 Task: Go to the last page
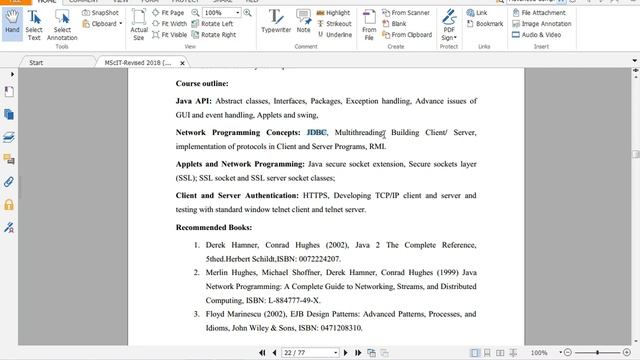click(358, 353)
